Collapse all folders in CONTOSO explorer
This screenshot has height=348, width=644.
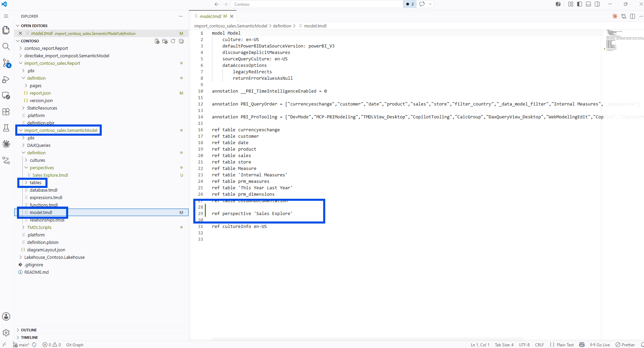tap(181, 41)
